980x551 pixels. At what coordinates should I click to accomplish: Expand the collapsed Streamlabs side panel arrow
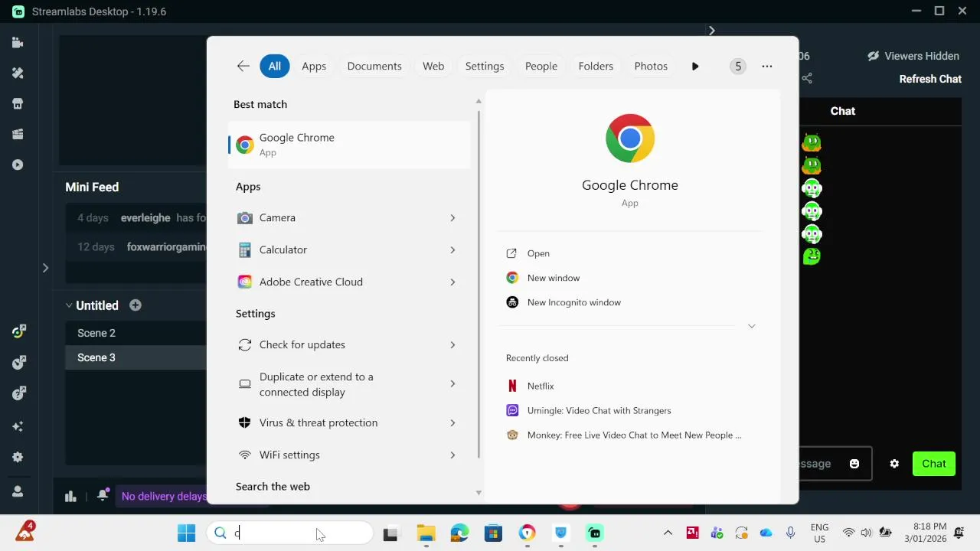tap(45, 268)
